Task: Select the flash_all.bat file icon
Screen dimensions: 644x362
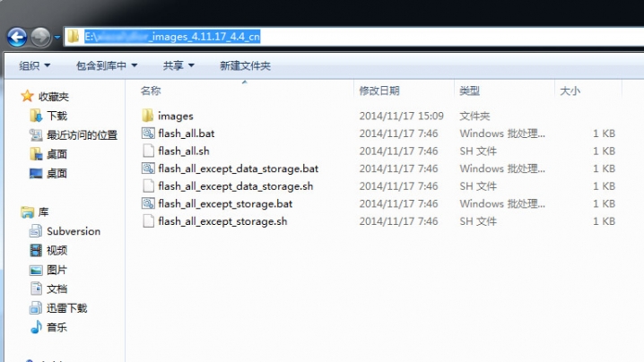Action: click(148, 133)
